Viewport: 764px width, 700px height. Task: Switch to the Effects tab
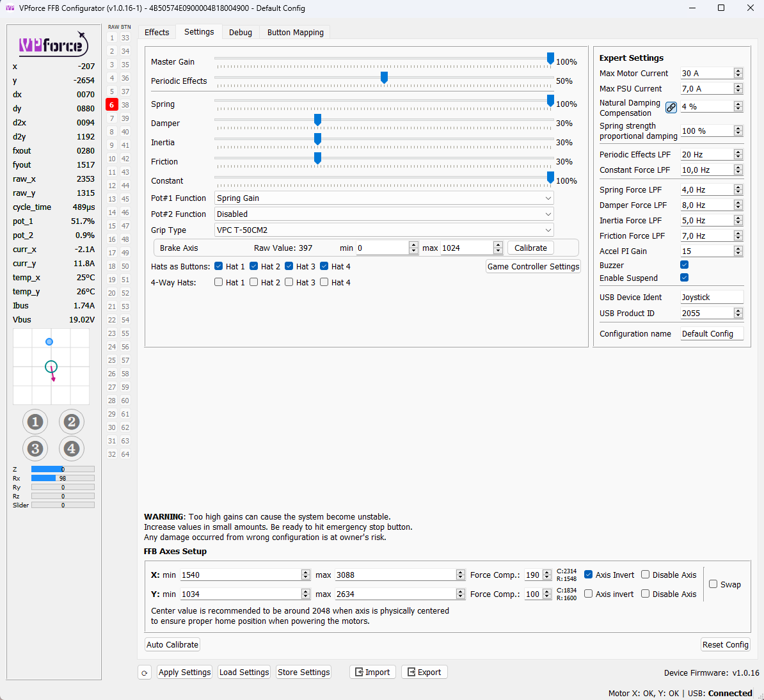(x=157, y=32)
